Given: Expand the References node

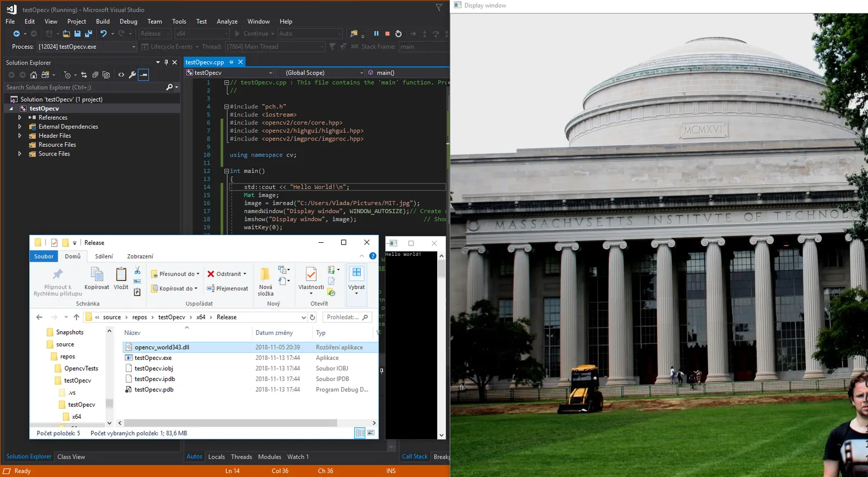Looking at the screenshot, I should pos(20,118).
